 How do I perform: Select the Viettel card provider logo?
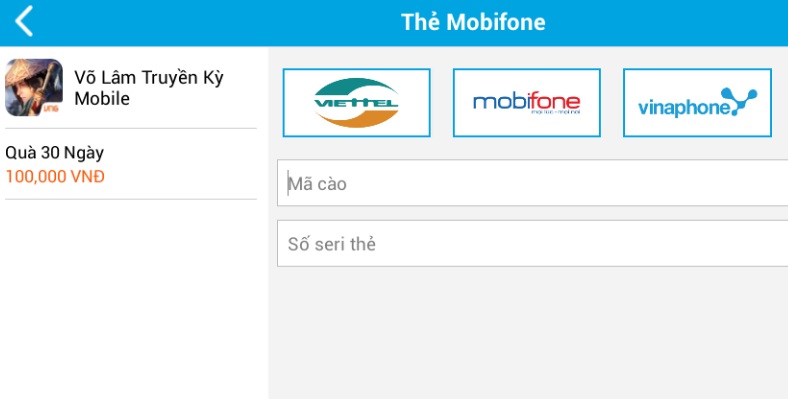coord(356,103)
